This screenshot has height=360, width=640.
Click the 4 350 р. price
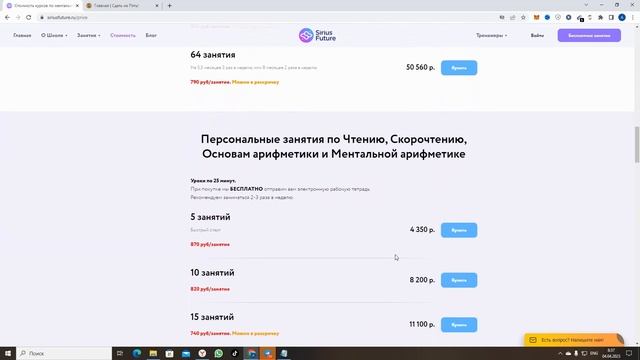click(422, 230)
